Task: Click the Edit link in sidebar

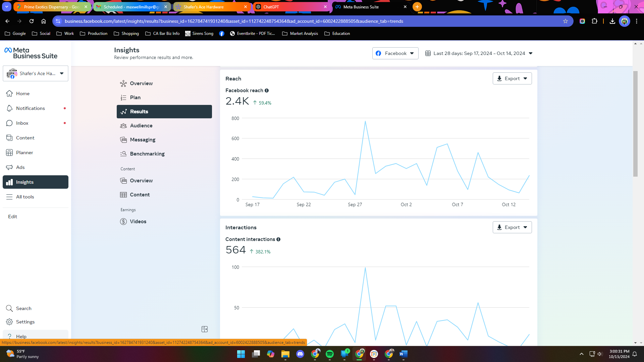Action: coord(13,217)
